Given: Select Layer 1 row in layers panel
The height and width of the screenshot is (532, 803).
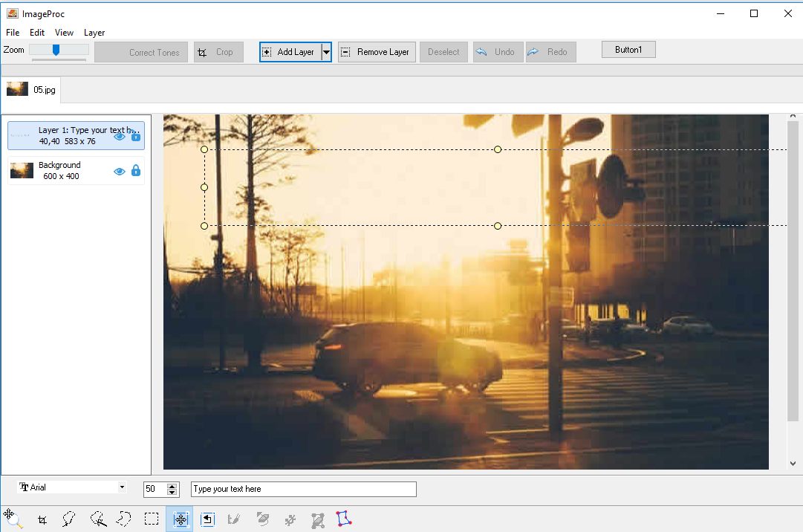Looking at the screenshot, I should [x=76, y=135].
